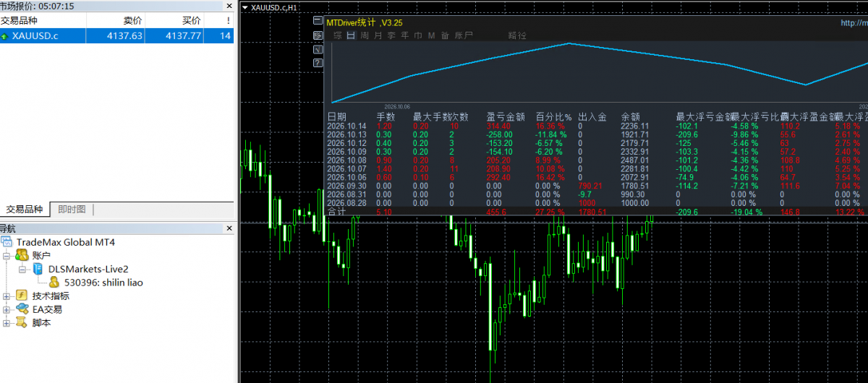The image size is (868, 383).
Task: Click the MTDriver square-root symbol icon
Action: tap(318, 49)
